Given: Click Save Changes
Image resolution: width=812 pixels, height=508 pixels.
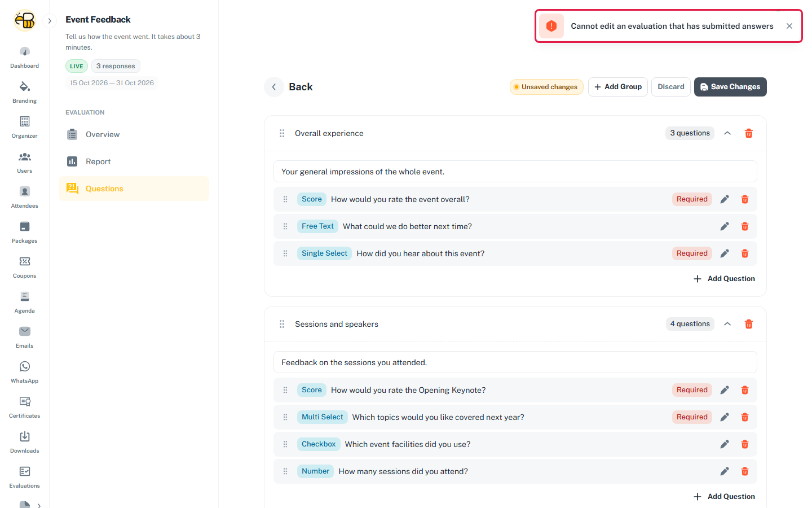Looking at the screenshot, I should click(x=730, y=87).
